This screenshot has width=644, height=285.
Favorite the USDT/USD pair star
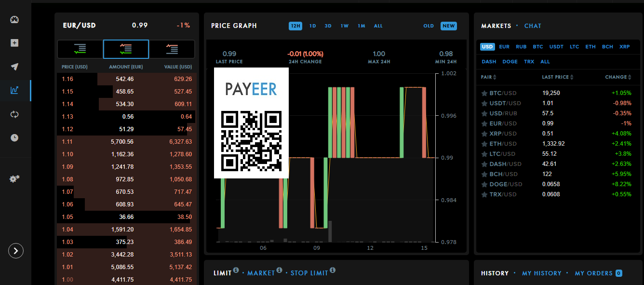484,103
